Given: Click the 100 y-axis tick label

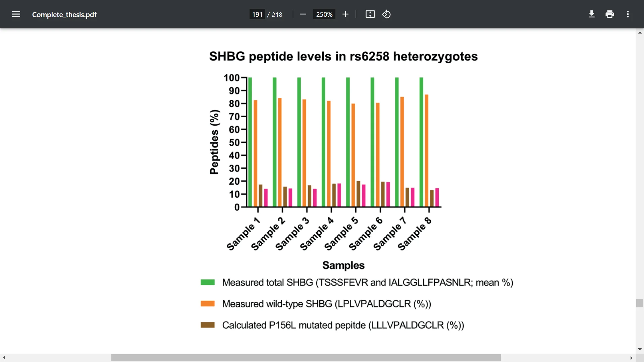Looking at the screenshot, I should point(231,78).
